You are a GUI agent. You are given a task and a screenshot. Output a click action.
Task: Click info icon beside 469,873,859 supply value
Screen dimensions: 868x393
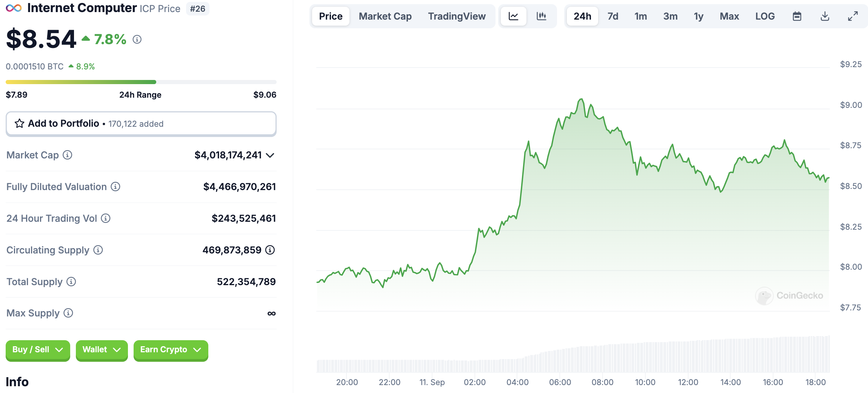pos(270,250)
